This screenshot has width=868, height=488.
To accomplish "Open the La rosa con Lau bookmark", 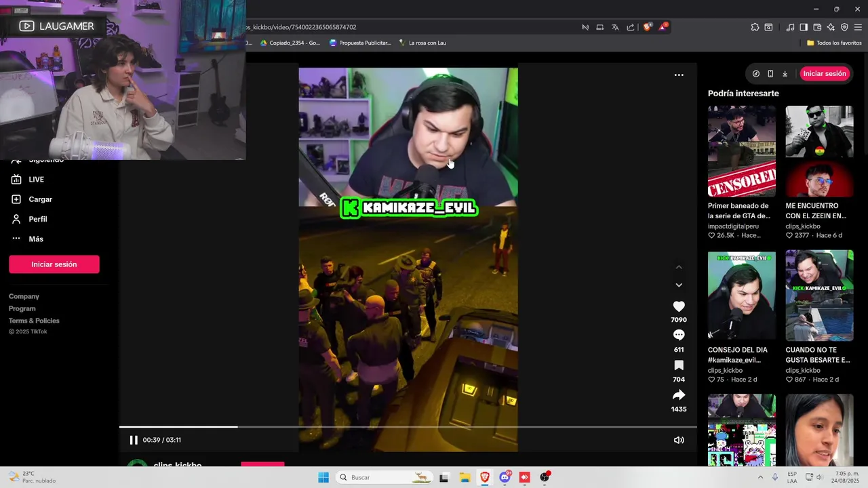I will coord(422,43).
